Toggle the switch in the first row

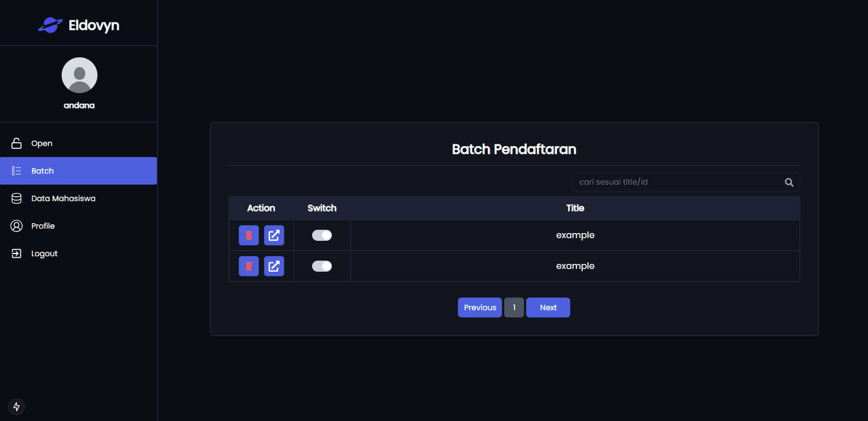[x=322, y=235]
